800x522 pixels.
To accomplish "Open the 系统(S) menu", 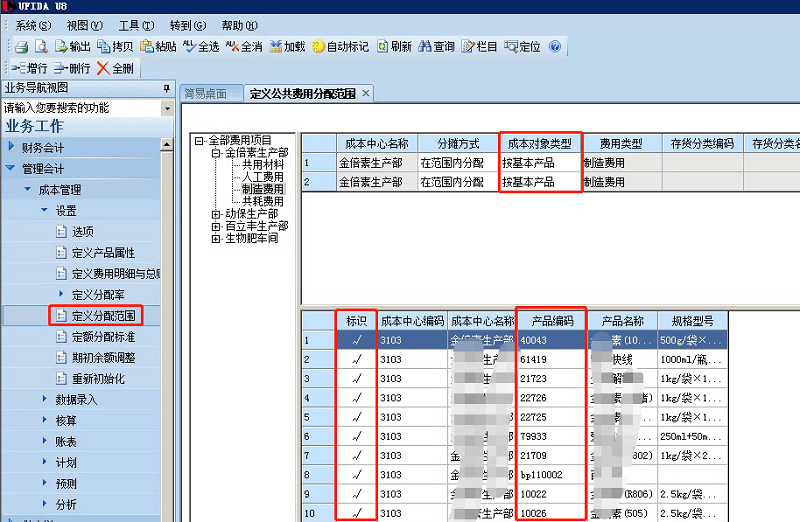I will coord(33,26).
